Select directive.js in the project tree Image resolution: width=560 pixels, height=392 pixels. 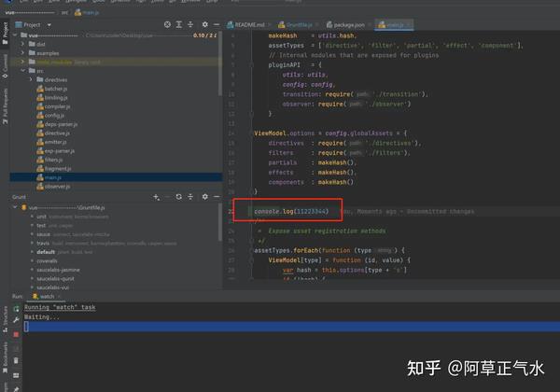point(53,133)
